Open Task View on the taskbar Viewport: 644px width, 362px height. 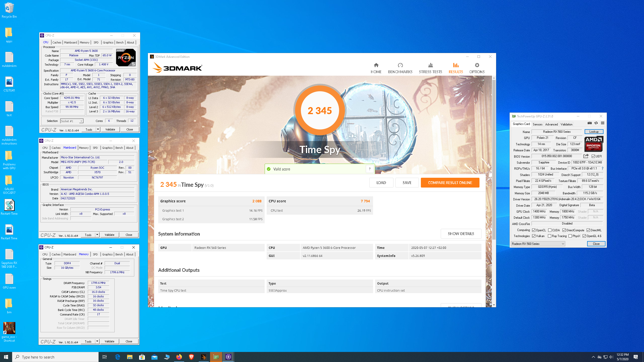click(105, 357)
